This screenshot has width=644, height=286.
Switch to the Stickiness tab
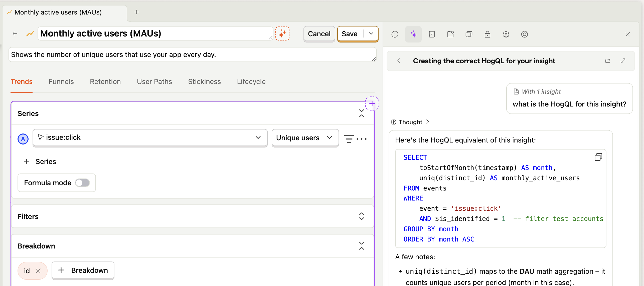click(205, 82)
